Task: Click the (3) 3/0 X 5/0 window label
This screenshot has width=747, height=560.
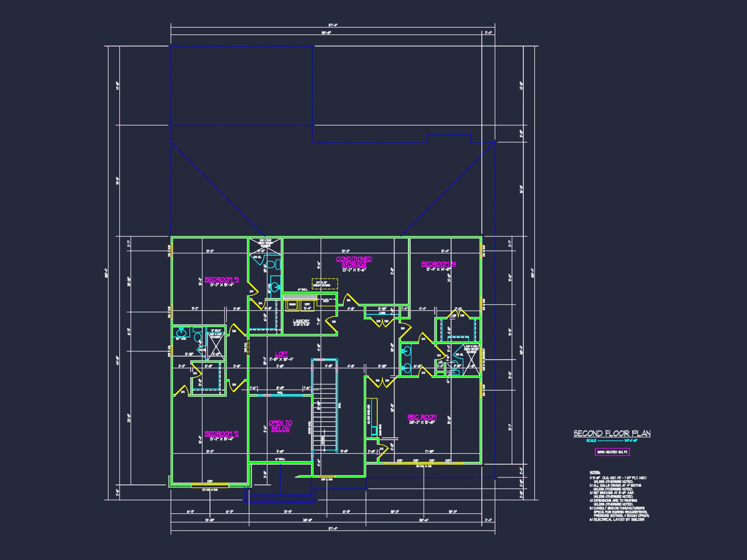Action: coord(210,490)
